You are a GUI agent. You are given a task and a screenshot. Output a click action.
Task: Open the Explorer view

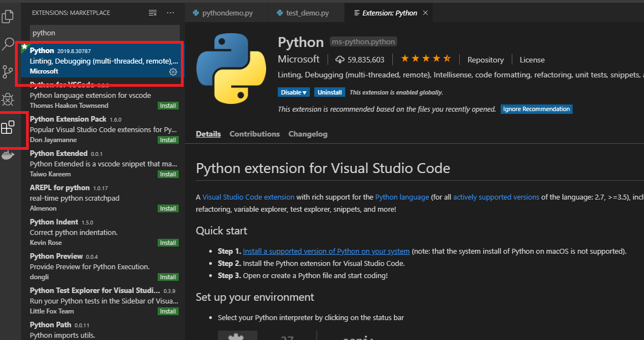(8, 17)
